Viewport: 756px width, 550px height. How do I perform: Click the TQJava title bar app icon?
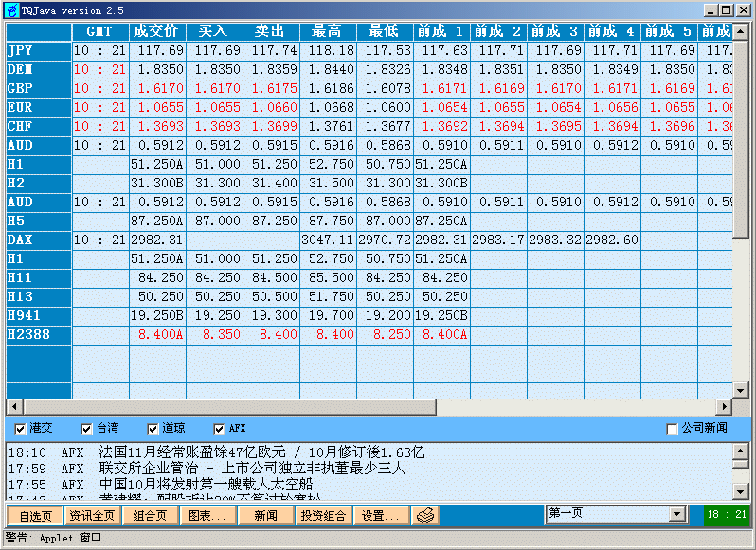coord(11,10)
